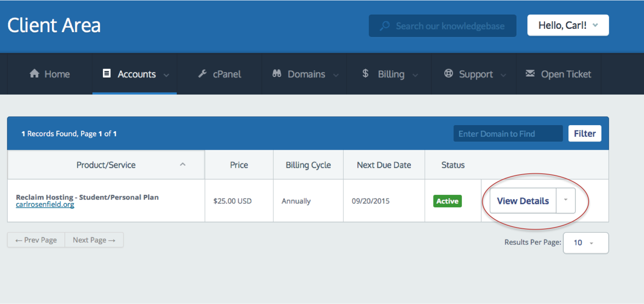Click the View Details button
This screenshot has height=304, width=644.
click(x=523, y=201)
